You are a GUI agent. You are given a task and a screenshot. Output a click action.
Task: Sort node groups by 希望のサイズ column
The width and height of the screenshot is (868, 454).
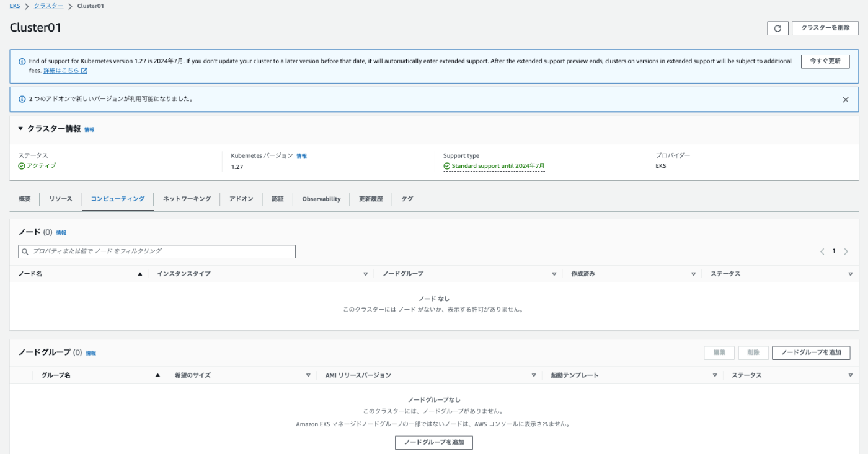pos(308,375)
